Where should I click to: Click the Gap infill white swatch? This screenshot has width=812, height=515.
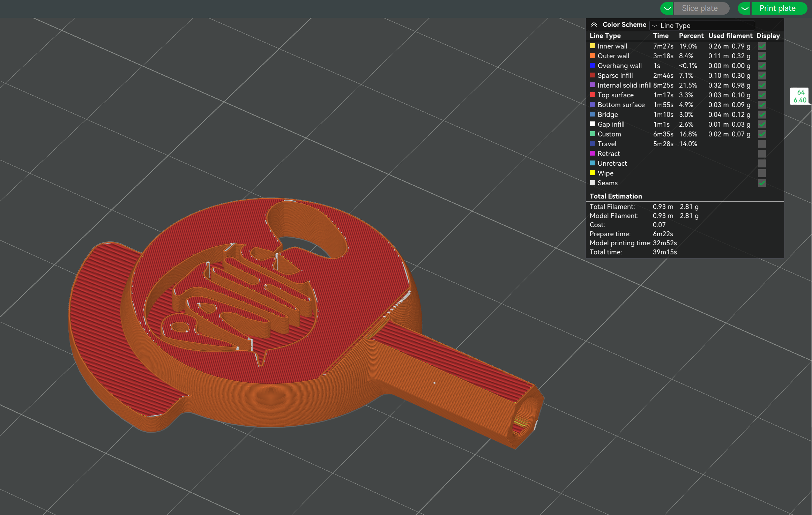[x=593, y=124]
